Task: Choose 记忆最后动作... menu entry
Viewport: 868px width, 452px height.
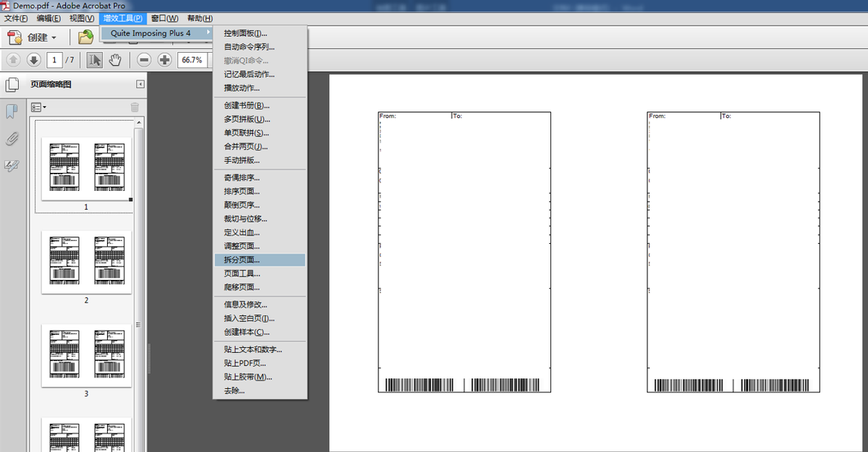Action: 260,74
